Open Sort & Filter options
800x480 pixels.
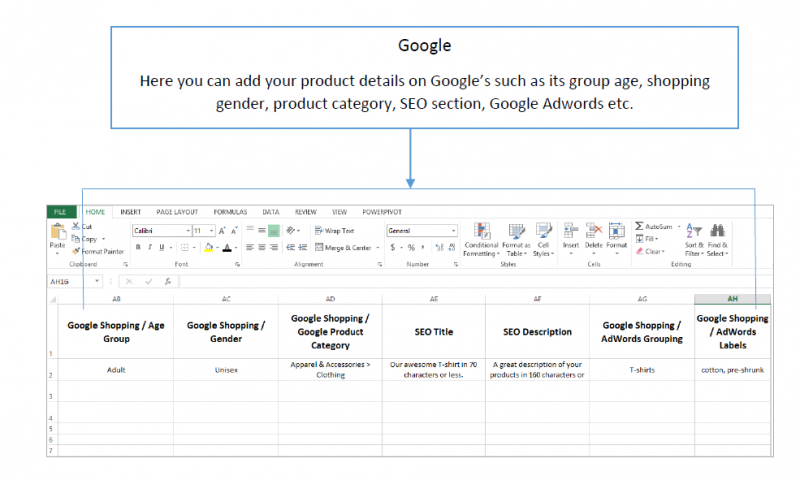694,239
